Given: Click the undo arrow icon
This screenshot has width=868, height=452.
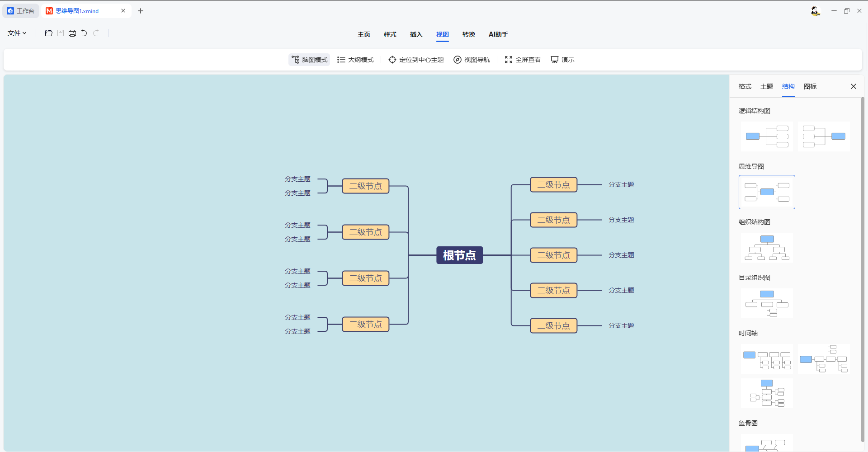Looking at the screenshot, I should coord(84,33).
